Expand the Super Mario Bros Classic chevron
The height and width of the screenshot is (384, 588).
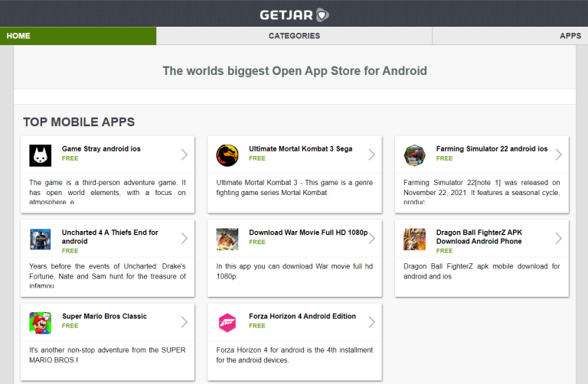(x=184, y=322)
